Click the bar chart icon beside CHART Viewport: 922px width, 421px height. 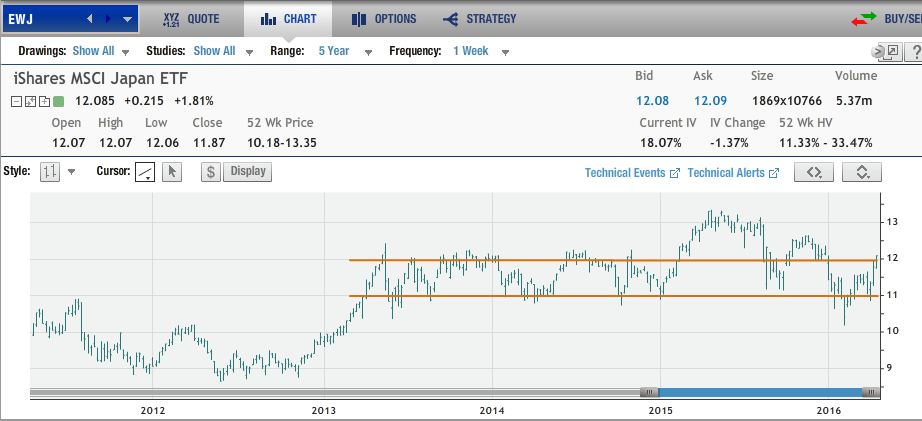[x=268, y=19]
